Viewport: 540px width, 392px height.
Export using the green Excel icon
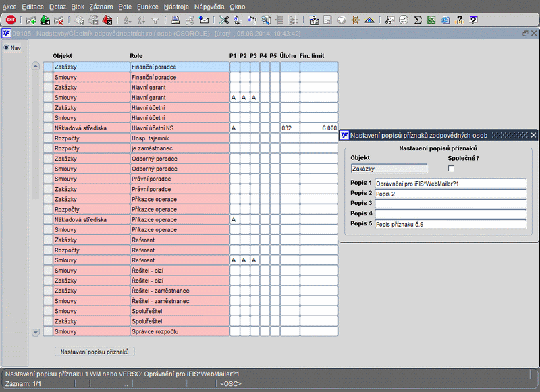click(x=431, y=20)
